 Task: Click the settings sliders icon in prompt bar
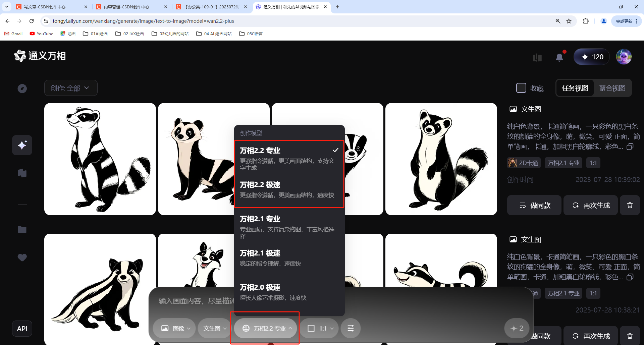coord(351,328)
